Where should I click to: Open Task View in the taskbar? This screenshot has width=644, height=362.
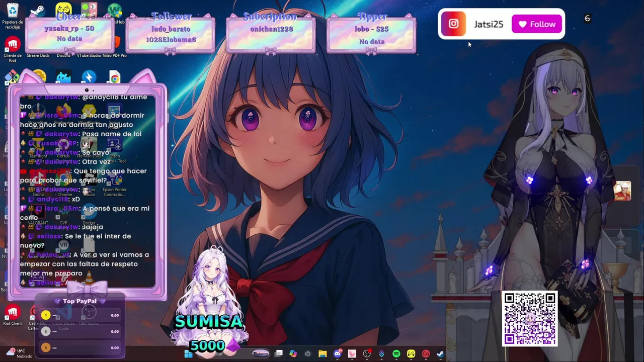279,354
